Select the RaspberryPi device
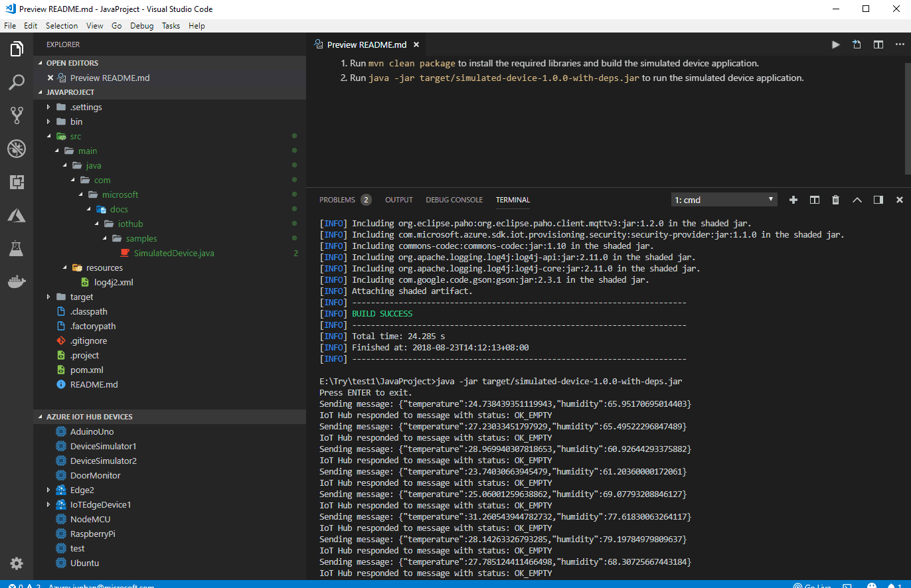 [x=93, y=534]
